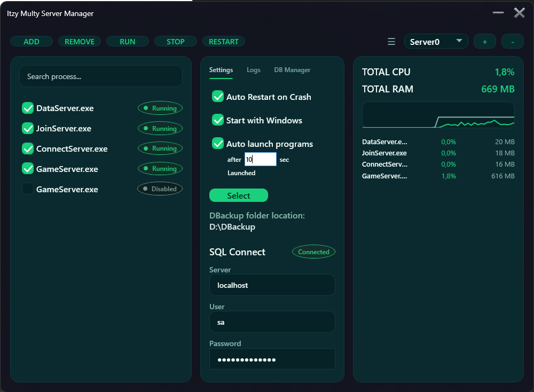
Task: Click the ADD button to add a process
Action: (32, 41)
